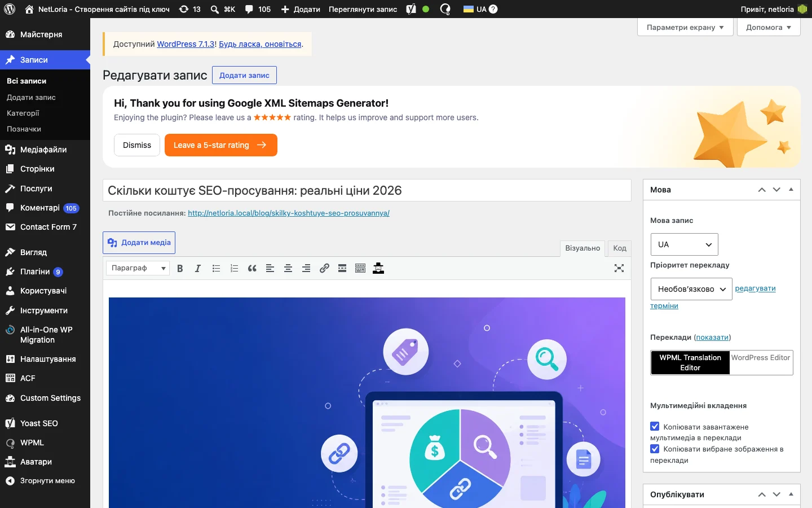
Task: Uncheck Копіювати вибране зображення в переклади
Action: [x=655, y=449]
